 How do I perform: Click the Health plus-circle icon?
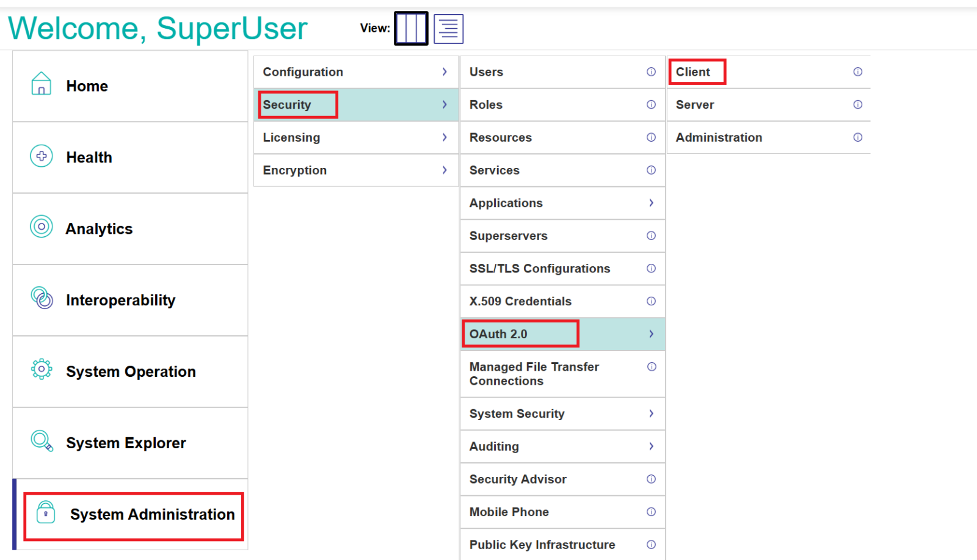point(41,156)
